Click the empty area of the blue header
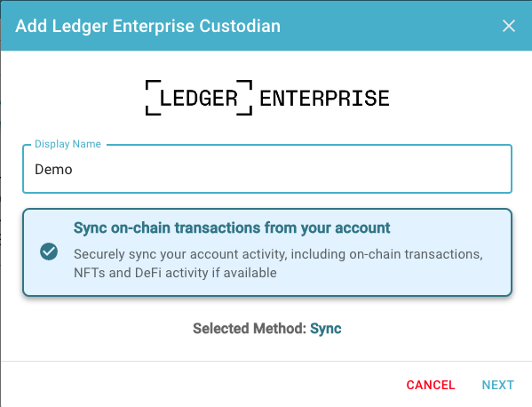 [390, 26]
